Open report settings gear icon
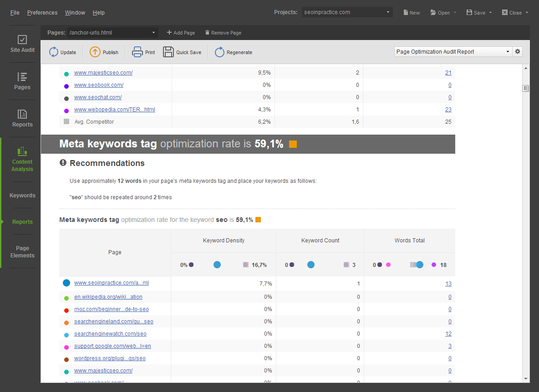This screenshot has height=392, width=539. pos(518,52)
